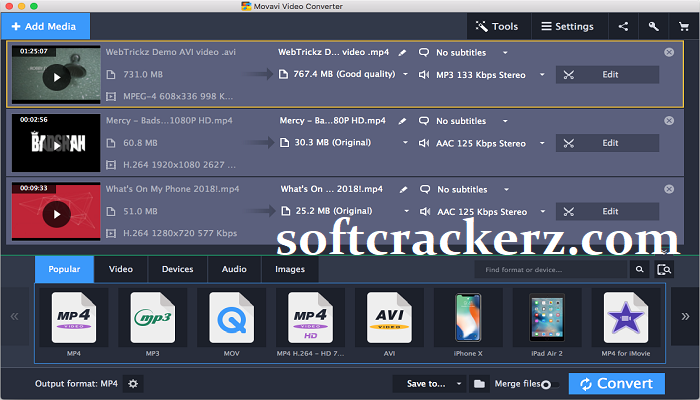Collapse the format panel chevron

tap(665, 252)
